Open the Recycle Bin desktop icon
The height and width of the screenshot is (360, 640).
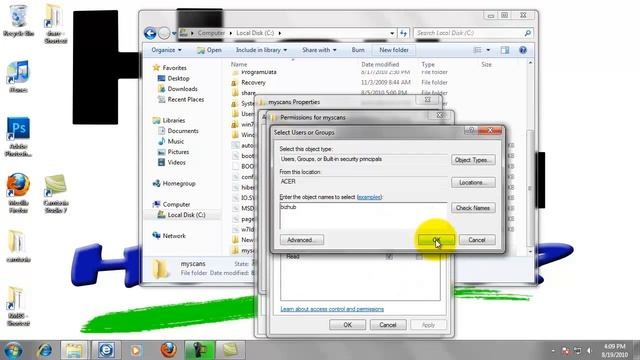pos(18,20)
